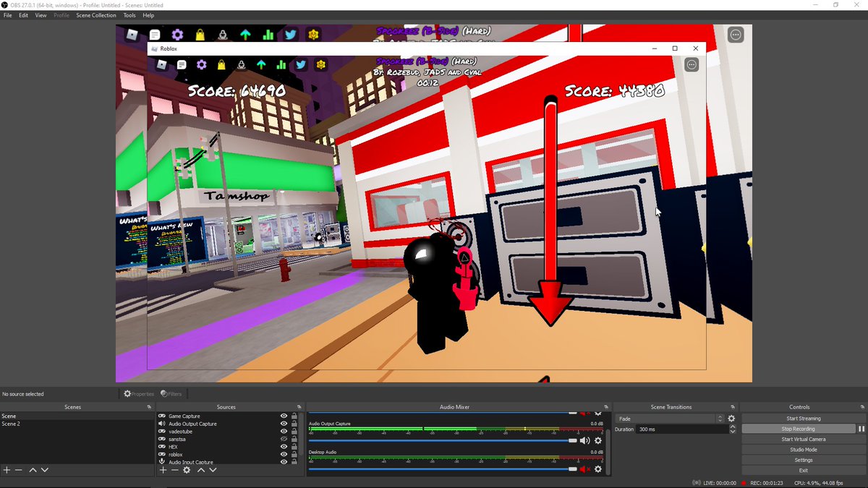Image resolution: width=868 pixels, height=488 pixels.
Task: Move scene down in the Scenes list
Action: pyautogui.click(x=45, y=470)
